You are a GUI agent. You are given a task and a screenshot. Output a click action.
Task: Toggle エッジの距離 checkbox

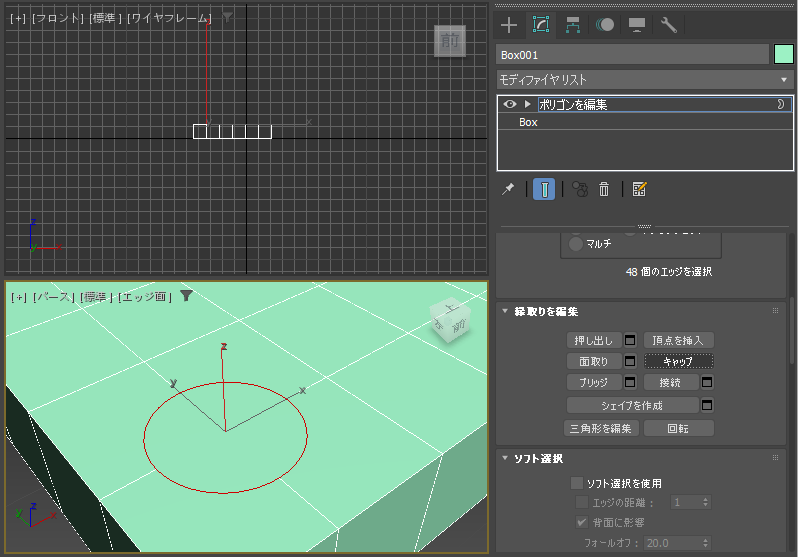pos(582,503)
